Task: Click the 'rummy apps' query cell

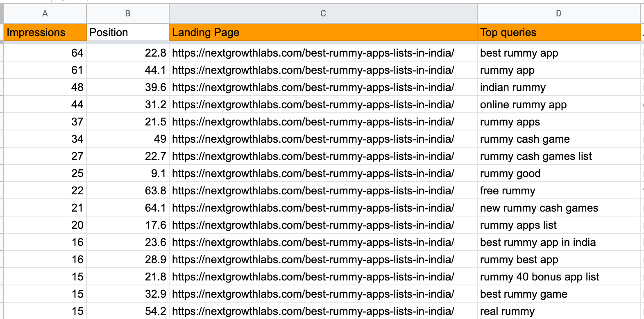Action: [x=559, y=122]
